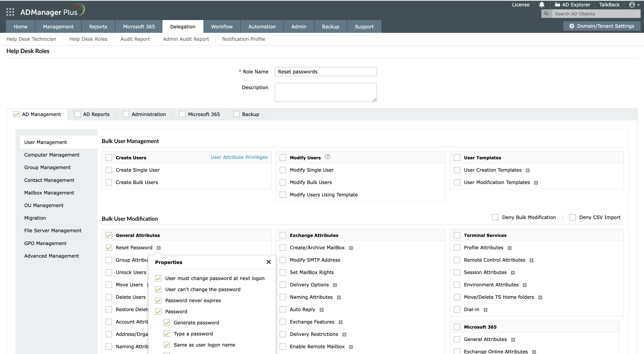Open AD Explorer
Viewport: 644px width, 354px height.
pos(573,4)
